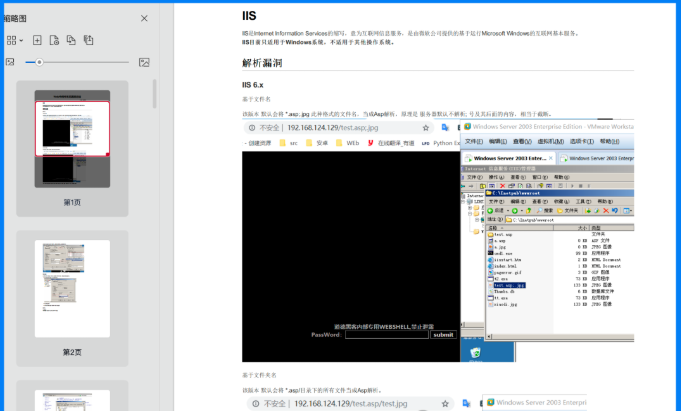
Task: Select the 第1页 page thumbnail
Action: (x=72, y=139)
